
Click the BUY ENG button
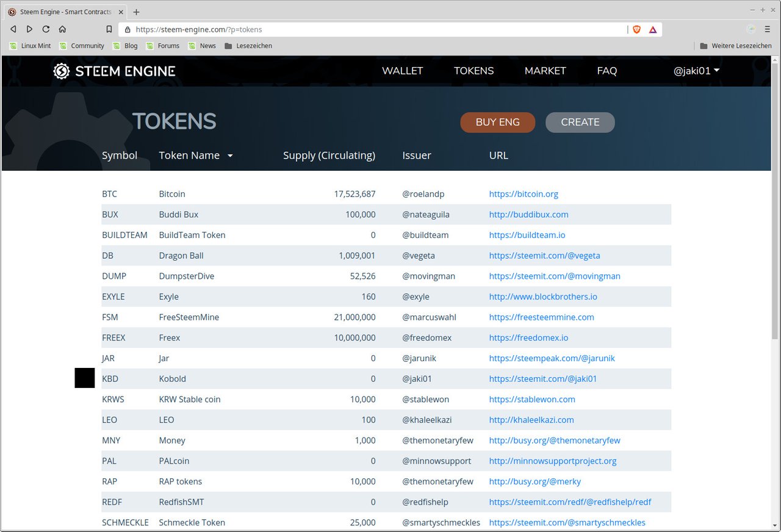(x=497, y=122)
